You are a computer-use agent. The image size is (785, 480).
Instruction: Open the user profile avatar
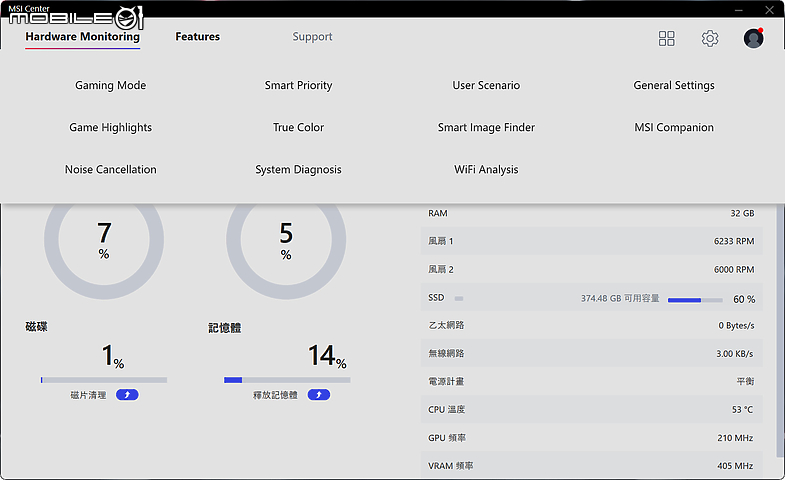point(753,38)
